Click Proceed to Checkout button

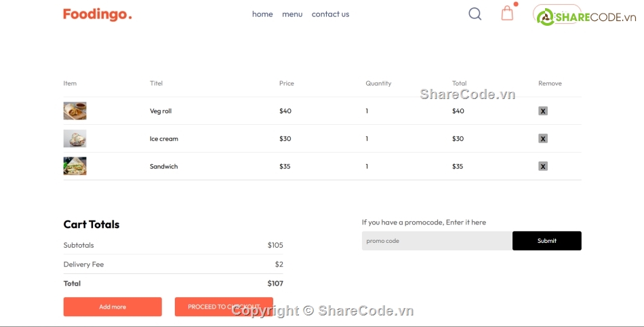[x=224, y=307]
